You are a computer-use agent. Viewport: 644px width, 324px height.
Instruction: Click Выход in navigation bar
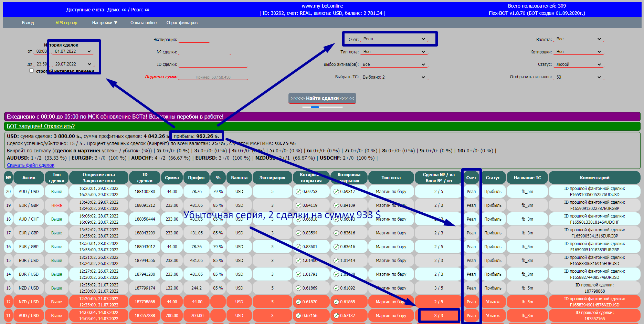point(28,23)
